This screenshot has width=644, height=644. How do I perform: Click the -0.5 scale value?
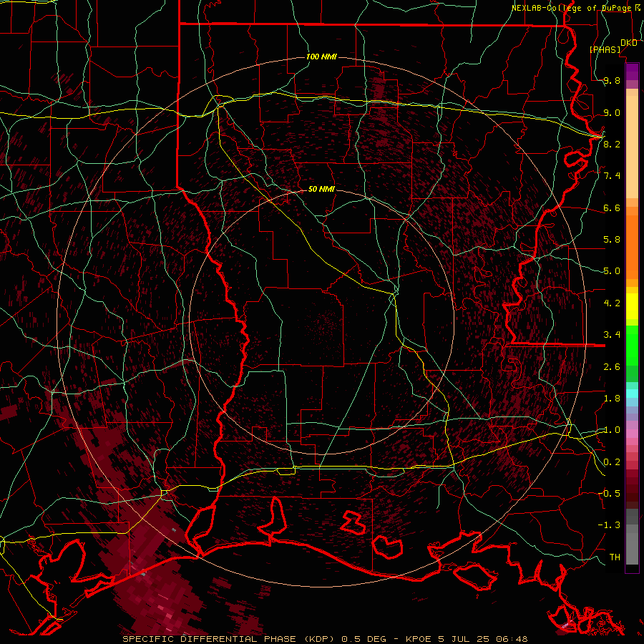pyautogui.click(x=609, y=493)
